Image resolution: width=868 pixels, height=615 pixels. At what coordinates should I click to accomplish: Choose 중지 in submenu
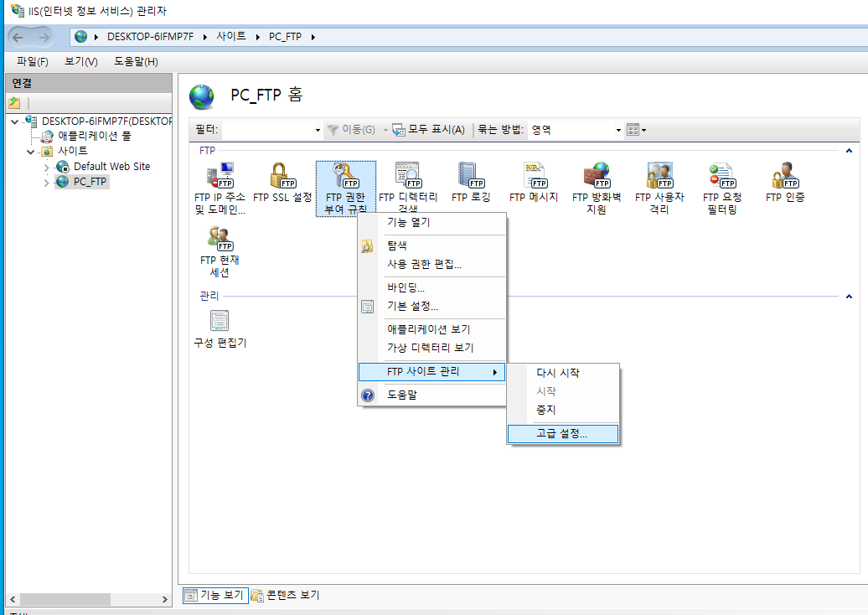pos(563,411)
